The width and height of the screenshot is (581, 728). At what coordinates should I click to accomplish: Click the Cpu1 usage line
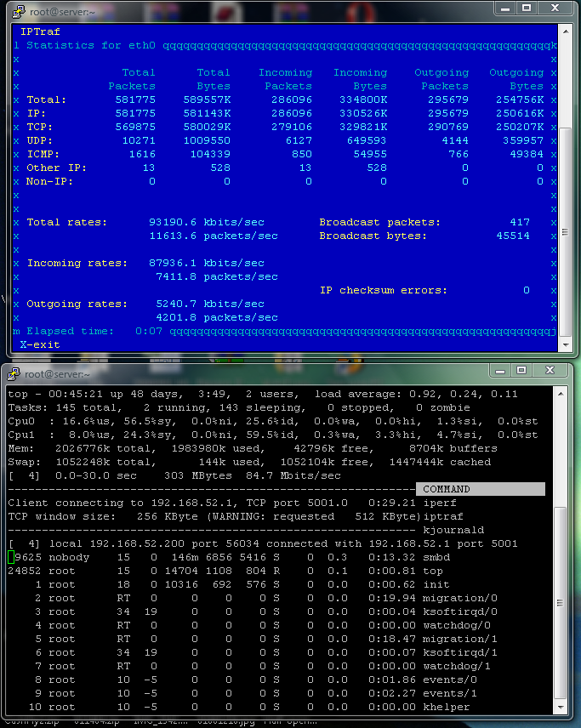[273, 435]
